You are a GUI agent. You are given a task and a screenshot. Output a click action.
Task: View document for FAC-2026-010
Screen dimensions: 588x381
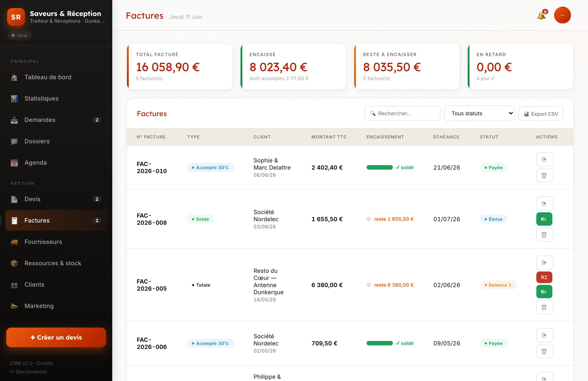click(x=544, y=159)
